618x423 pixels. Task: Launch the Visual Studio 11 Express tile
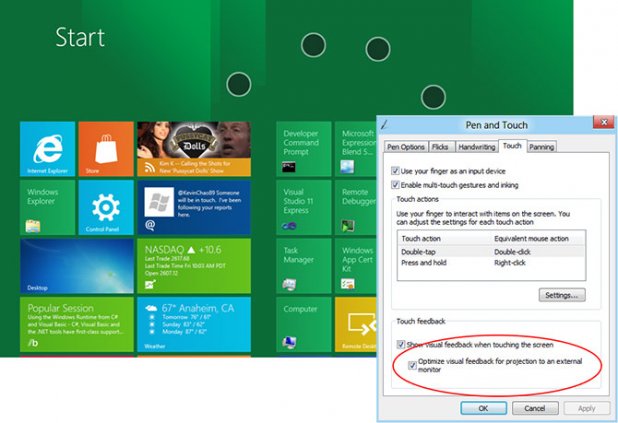[x=303, y=207]
